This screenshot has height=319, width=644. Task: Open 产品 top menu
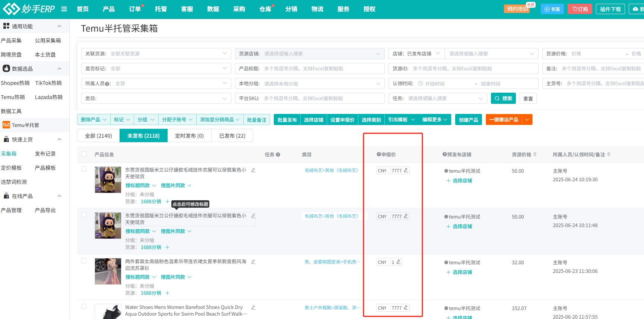point(109,9)
